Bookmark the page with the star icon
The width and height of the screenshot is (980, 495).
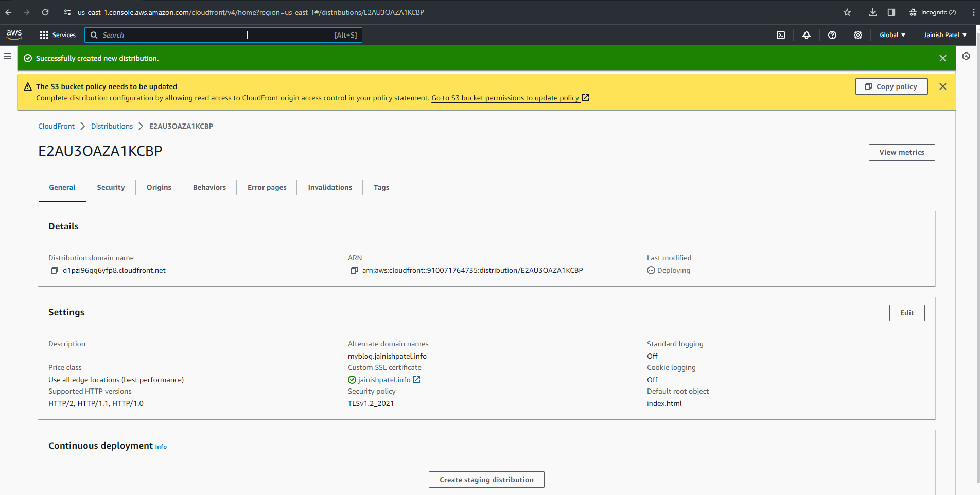coord(847,12)
